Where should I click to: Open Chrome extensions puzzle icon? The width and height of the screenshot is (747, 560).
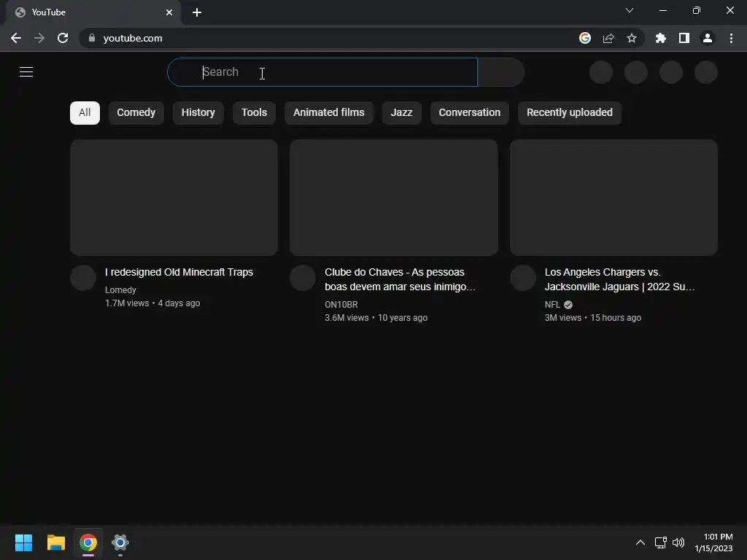pos(660,38)
